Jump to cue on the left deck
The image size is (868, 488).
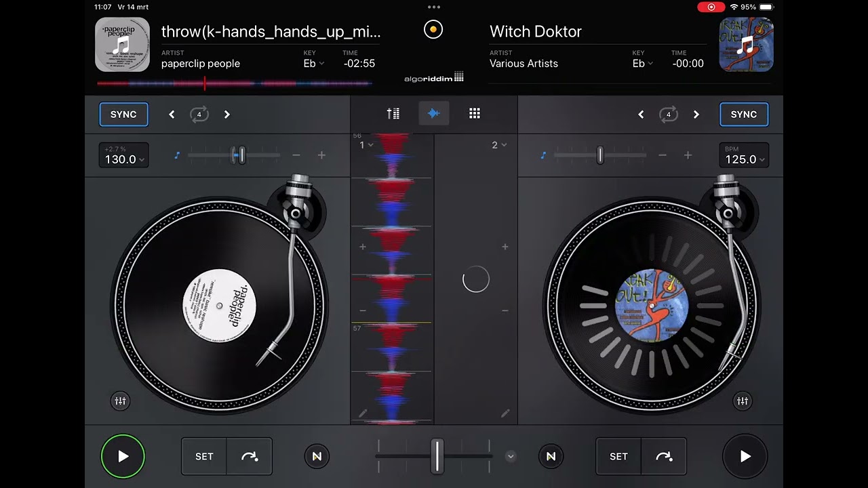click(x=250, y=457)
